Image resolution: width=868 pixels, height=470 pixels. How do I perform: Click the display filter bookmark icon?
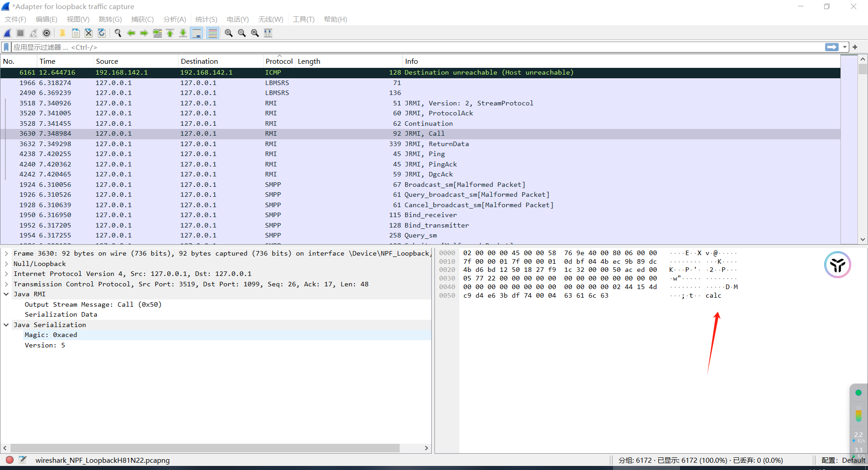pyautogui.click(x=6, y=47)
